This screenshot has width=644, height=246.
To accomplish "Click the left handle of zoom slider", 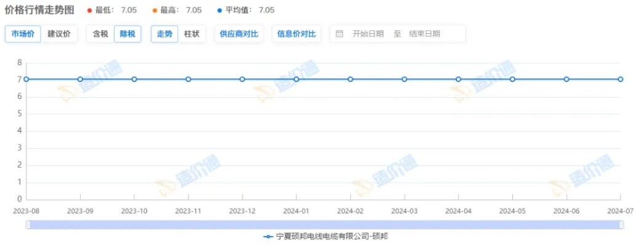I will tap(28, 225).
